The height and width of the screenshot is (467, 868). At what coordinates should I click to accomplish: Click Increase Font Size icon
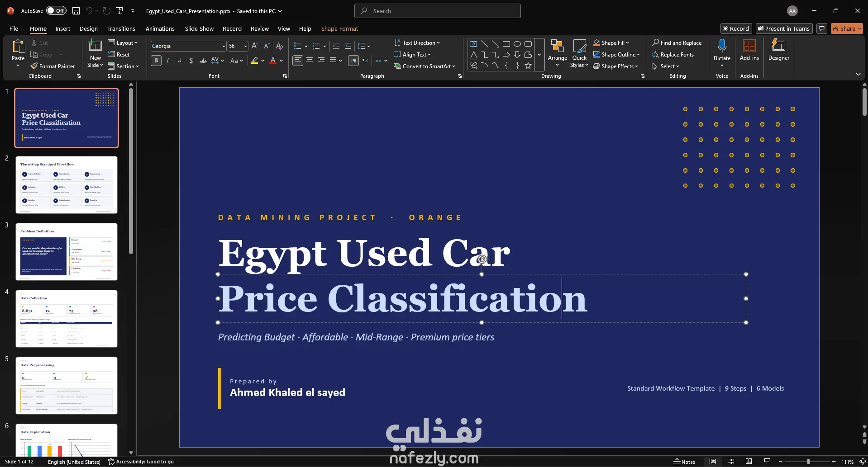(255, 46)
